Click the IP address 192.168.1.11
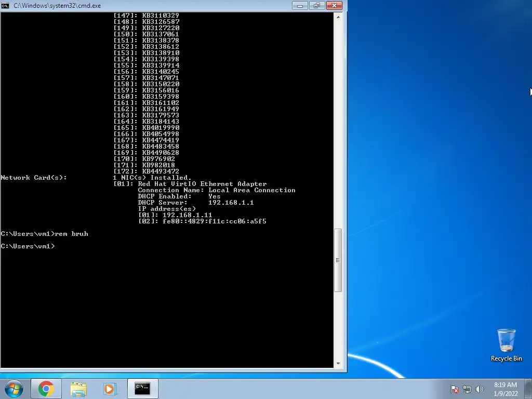Image resolution: width=532 pixels, height=399 pixels. [187, 215]
